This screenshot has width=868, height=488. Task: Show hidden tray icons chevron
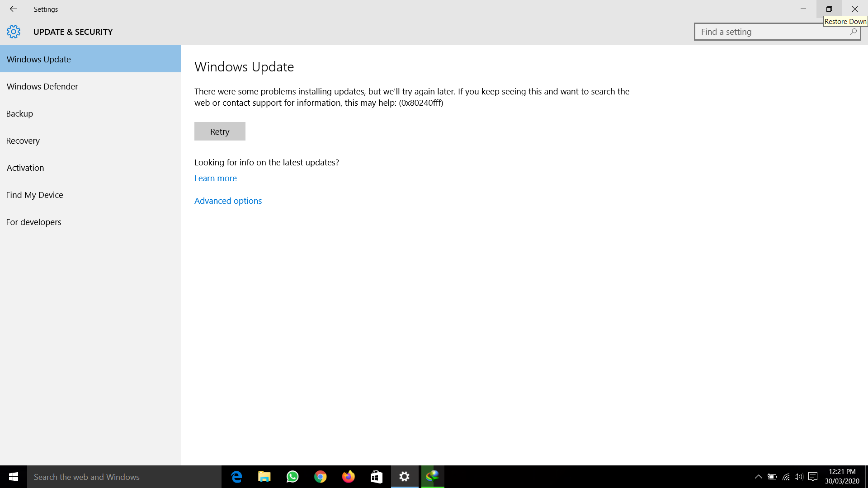759,477
